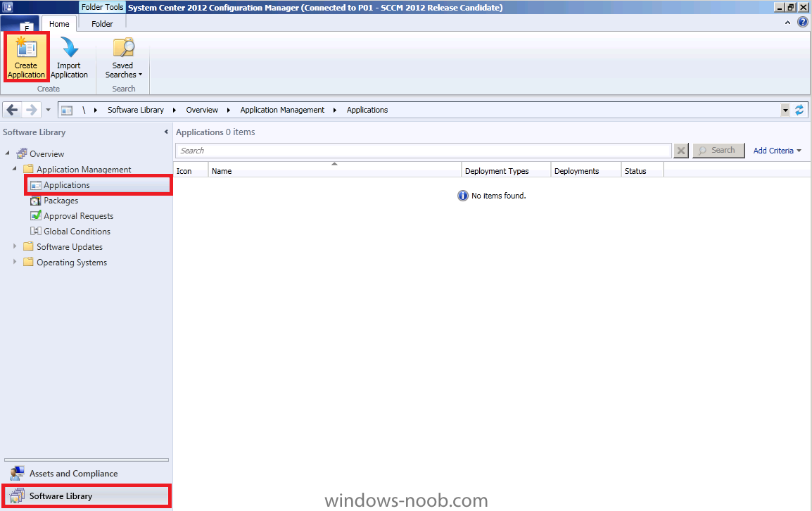Click the Packages node icon
The height and width of the screenshot is (511, 812).
[35, 201]
